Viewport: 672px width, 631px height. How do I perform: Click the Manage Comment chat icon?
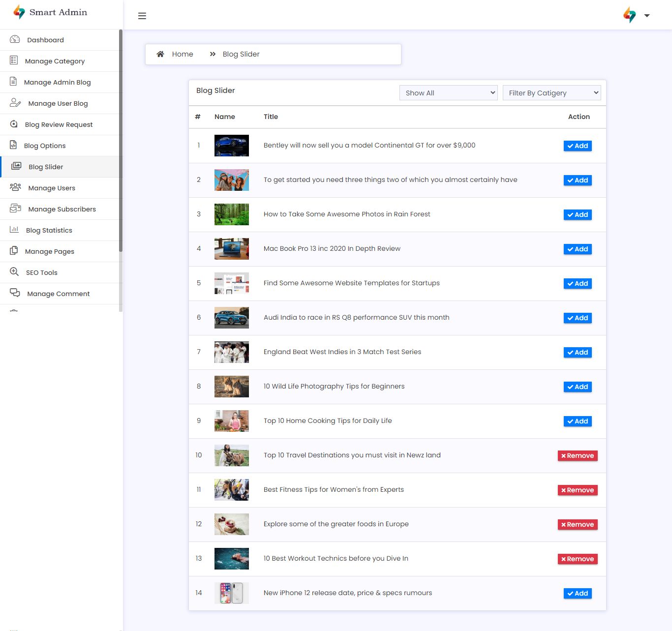point(15,293)
